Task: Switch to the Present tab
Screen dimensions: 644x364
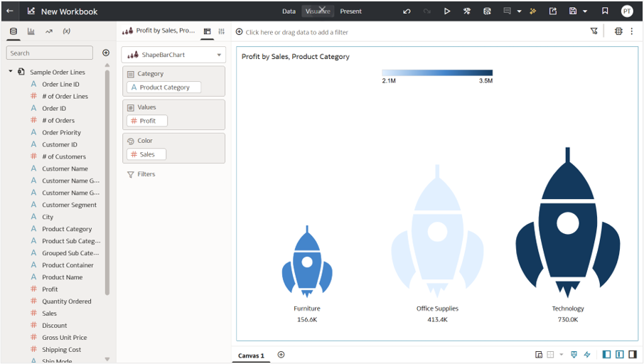Action: click(350, 11)
